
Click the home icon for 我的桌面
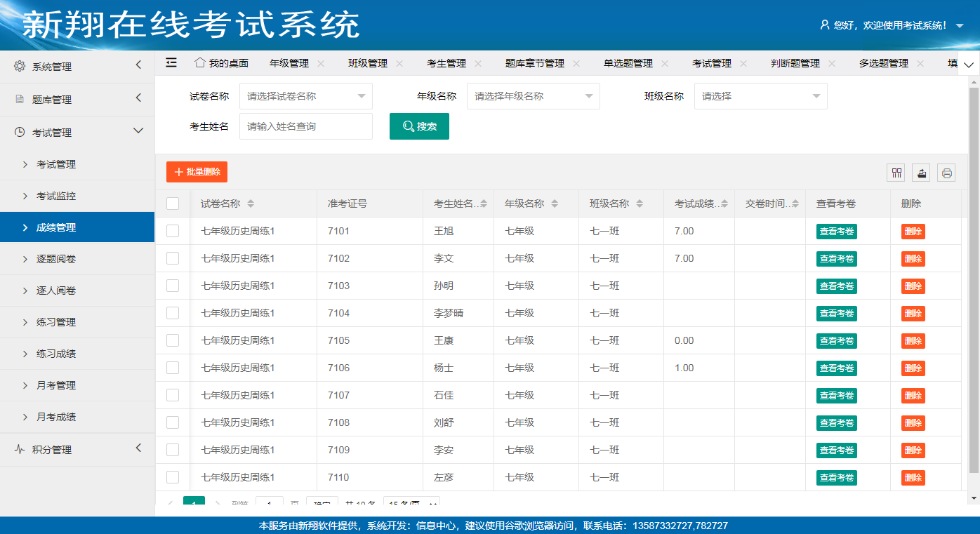200,62
